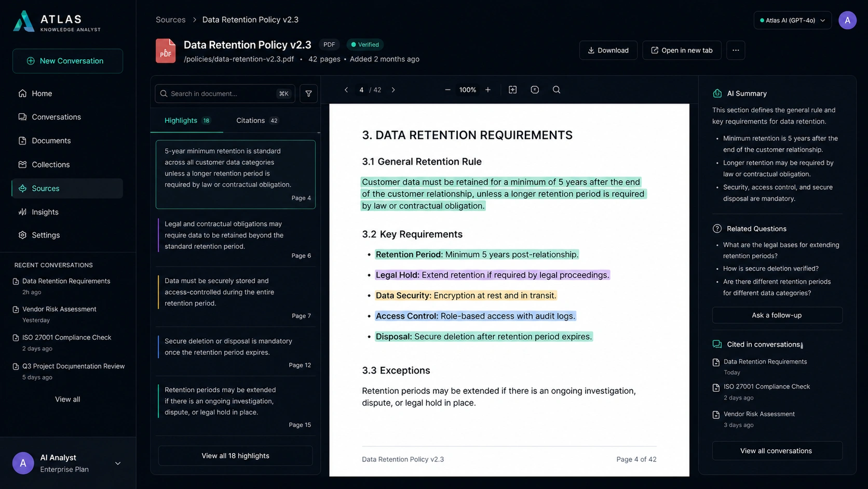The image size is (868, 489).
Task: Switch to the Highlights tab
Action: pyautogui.click(x=187, y=121)
